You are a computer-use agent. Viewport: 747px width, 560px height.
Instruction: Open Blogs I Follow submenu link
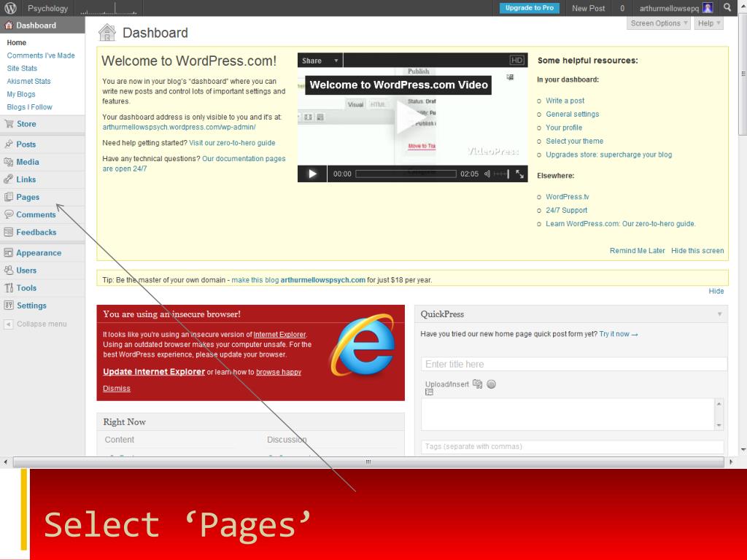[29, 107]
